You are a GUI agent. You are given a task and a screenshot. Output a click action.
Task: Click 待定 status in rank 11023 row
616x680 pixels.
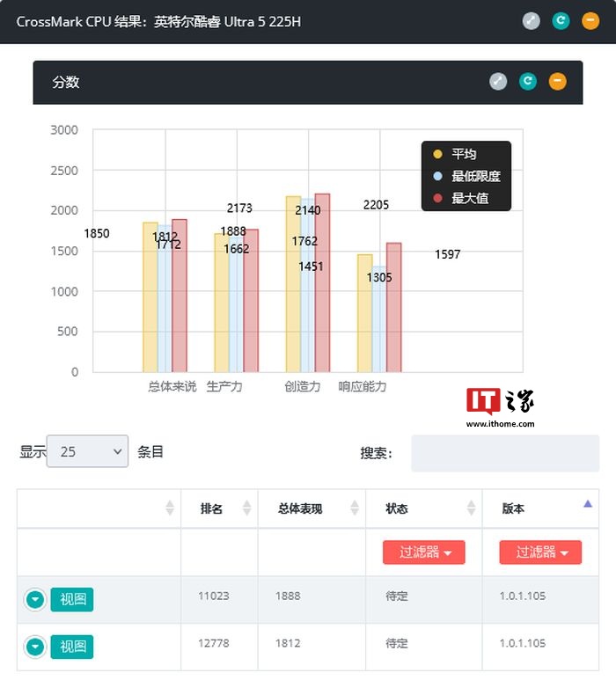pyautogui.click(x=397, y=596)
